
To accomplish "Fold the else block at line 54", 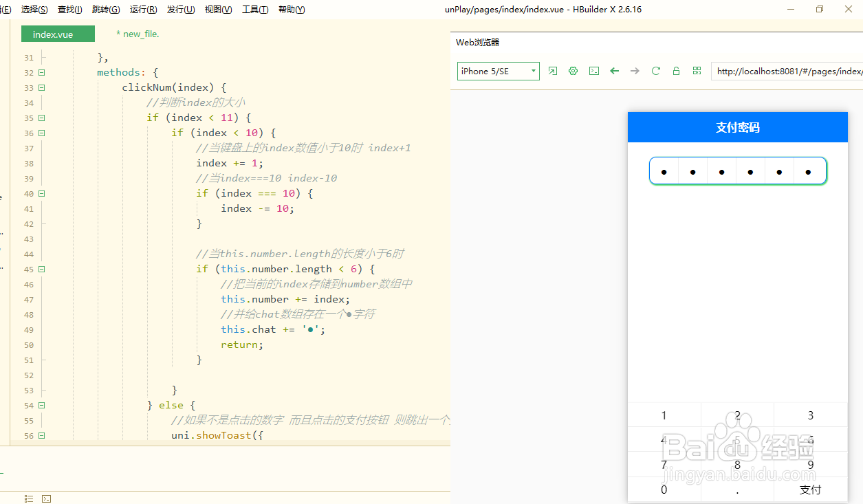I will [x=42, y=405].
